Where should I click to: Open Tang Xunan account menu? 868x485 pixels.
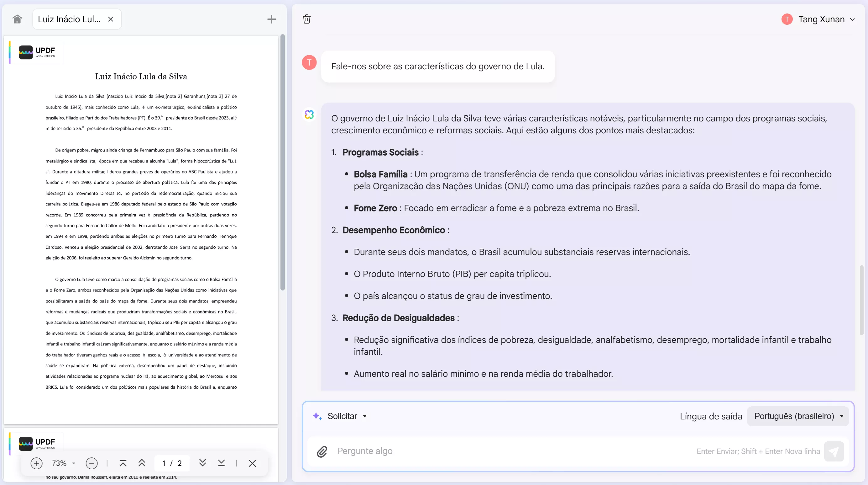click(818, 19)
